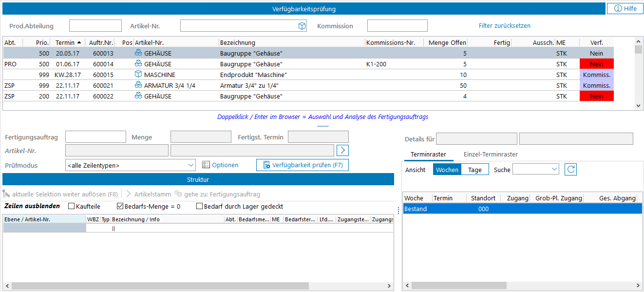Open the Prüfmodus dropdown
644x292 pixels.
point(190,165)
